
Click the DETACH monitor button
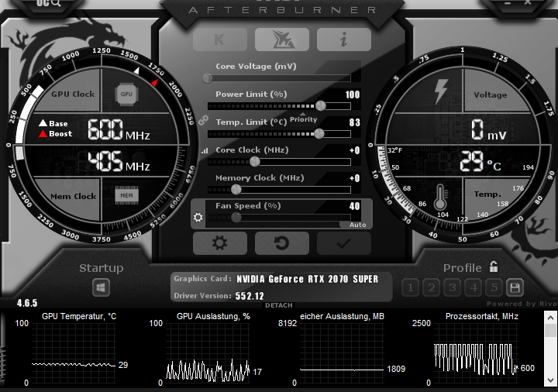click(x=279, y=305)
